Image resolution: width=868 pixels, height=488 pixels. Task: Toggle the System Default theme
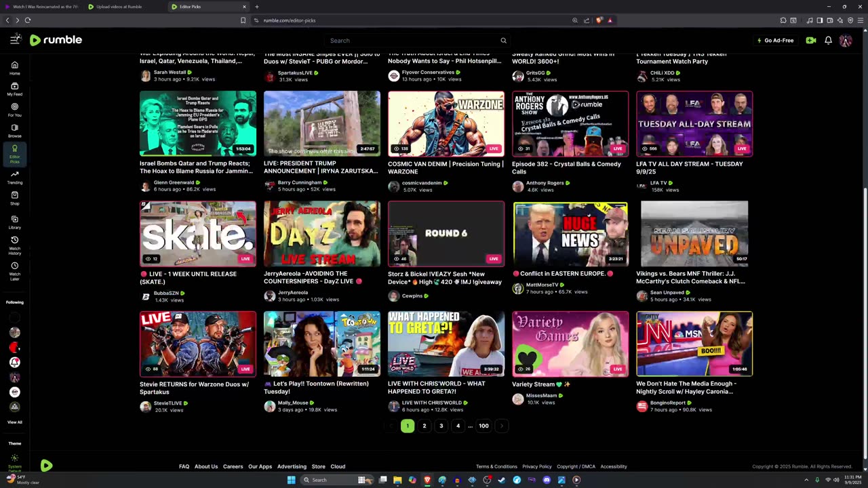(14, 462)
